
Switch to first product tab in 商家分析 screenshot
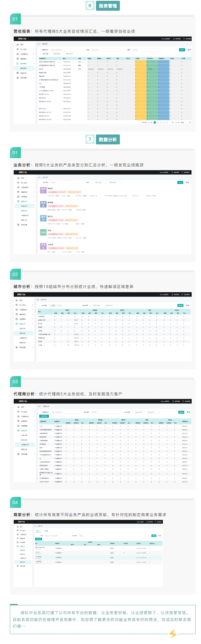38,531
